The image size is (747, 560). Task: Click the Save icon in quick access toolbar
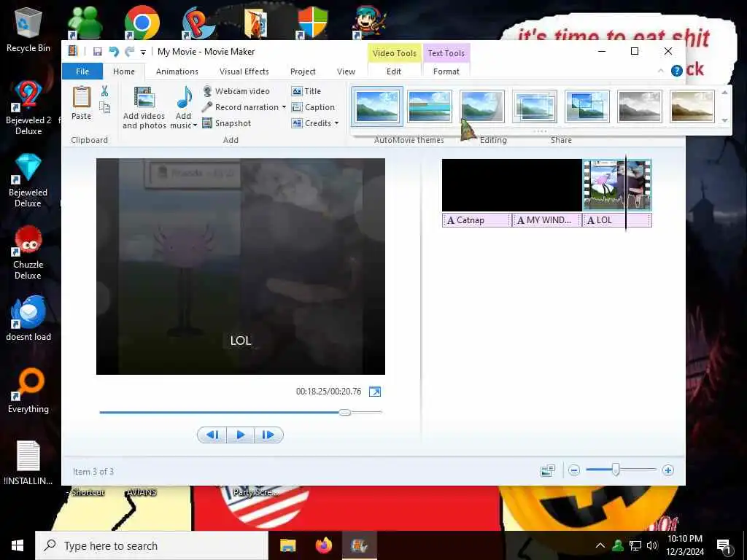(x=97, y=52)
